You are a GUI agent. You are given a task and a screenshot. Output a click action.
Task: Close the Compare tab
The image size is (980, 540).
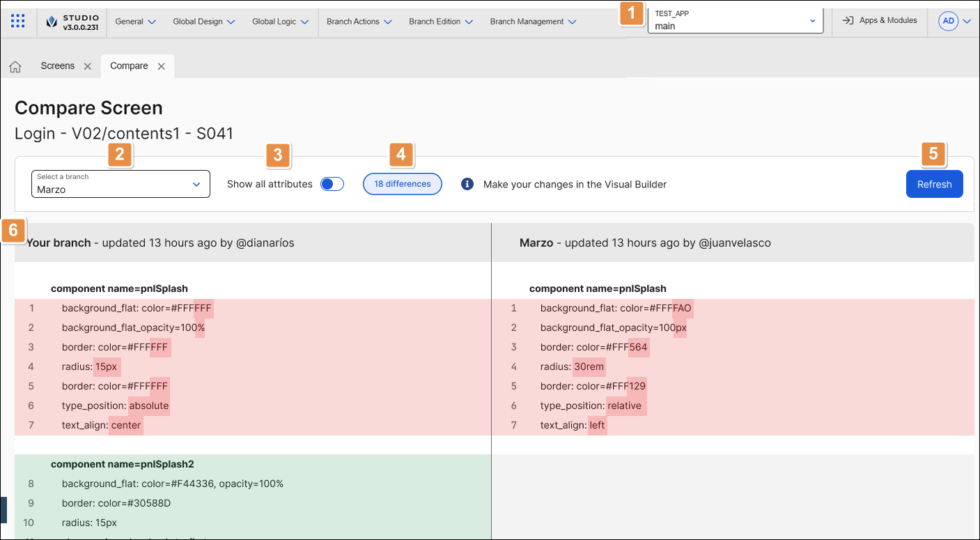click(x=161, y=66)
